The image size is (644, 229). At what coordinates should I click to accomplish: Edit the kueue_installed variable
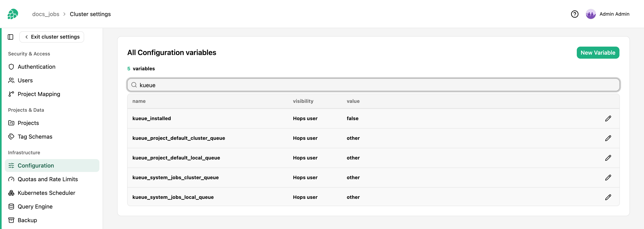pos(608,119)
